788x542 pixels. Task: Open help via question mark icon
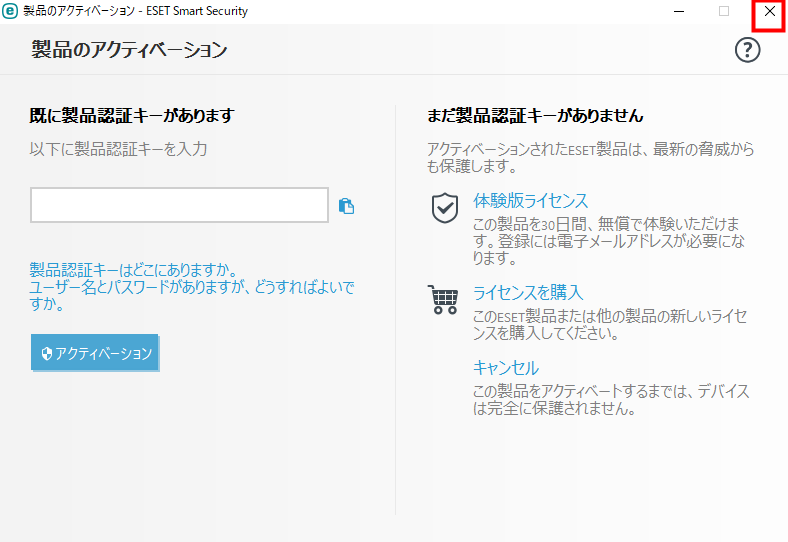pyautogui.click(x=747, y=50)
